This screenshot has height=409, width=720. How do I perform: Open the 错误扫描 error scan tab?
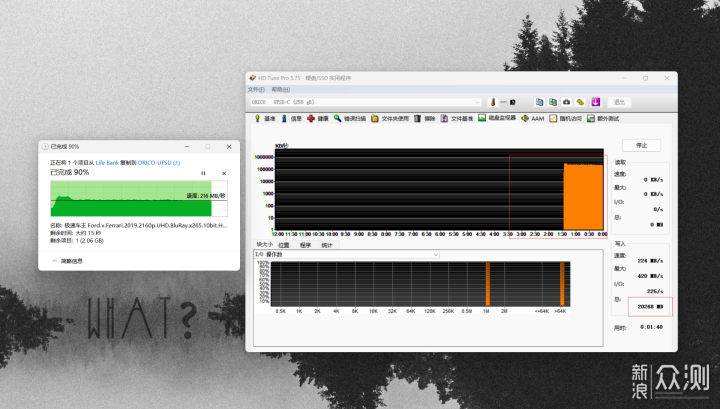coord(350,118)
